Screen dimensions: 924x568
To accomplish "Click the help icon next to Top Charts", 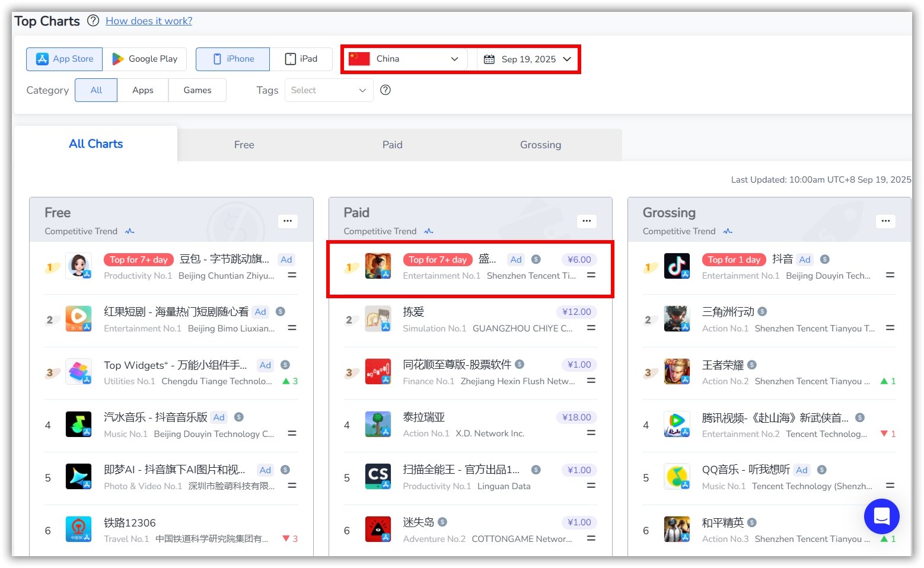I will tap(93, 21).
